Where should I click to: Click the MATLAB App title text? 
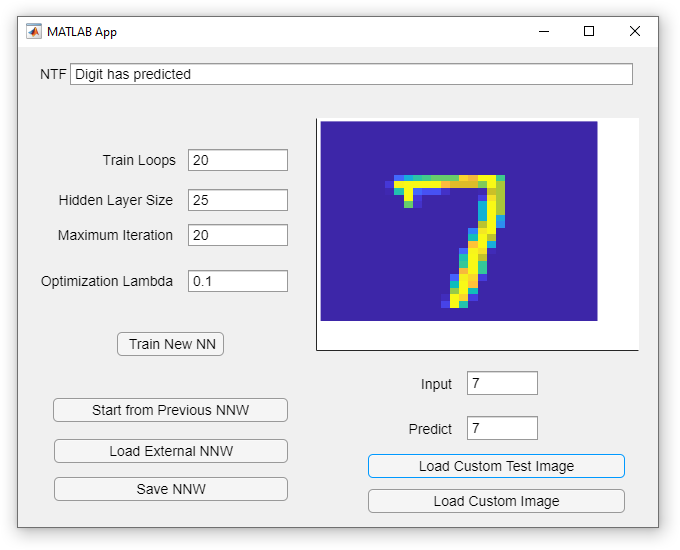[x=82, y=31]
